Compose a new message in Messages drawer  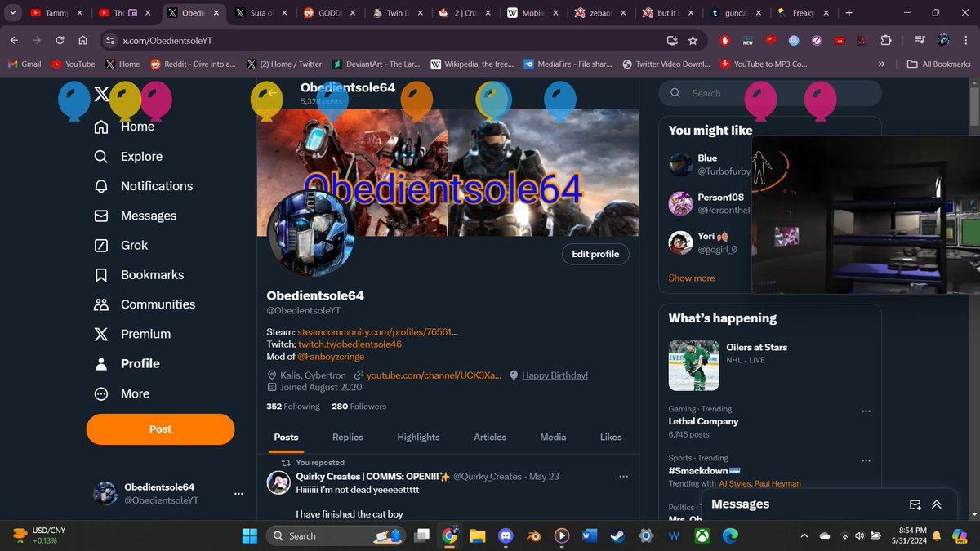915,504
